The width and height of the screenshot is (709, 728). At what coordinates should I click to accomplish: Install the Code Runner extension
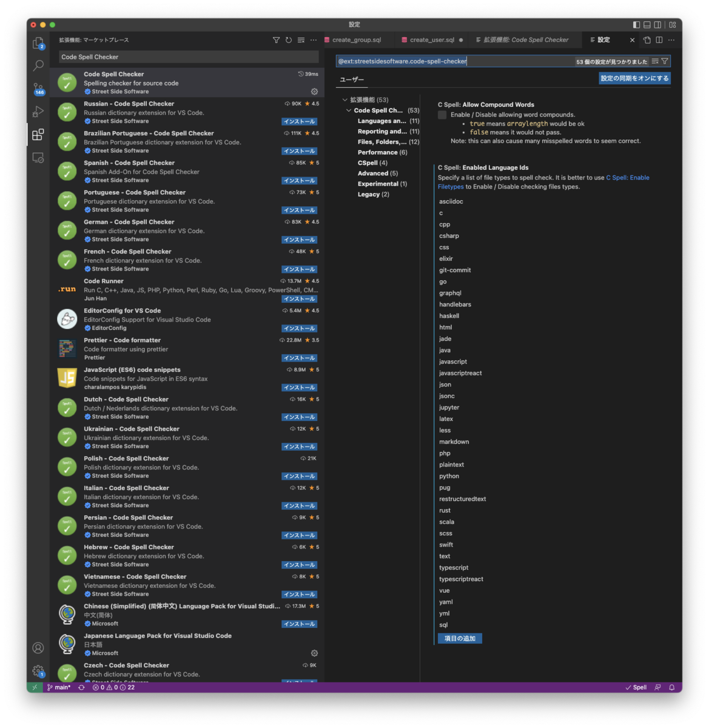coord(300,299)
